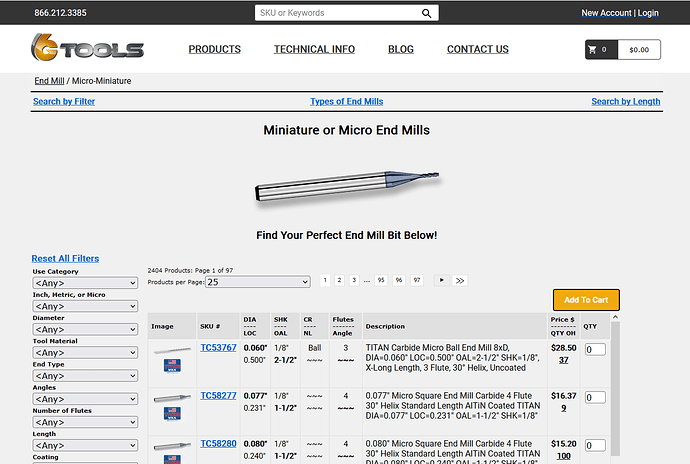Open product SKU TC58277
The width and height of the screenshot is (690, 464).
pos(218,396)
